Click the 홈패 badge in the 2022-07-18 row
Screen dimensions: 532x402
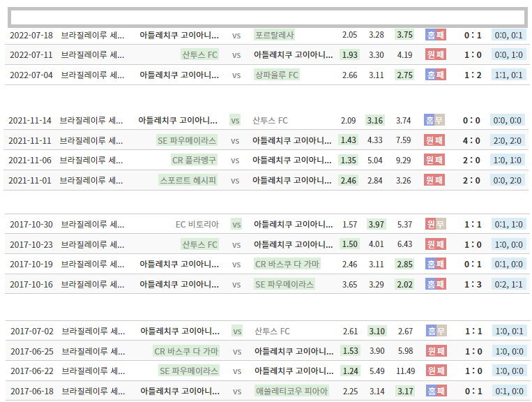[x=435, y=35]
